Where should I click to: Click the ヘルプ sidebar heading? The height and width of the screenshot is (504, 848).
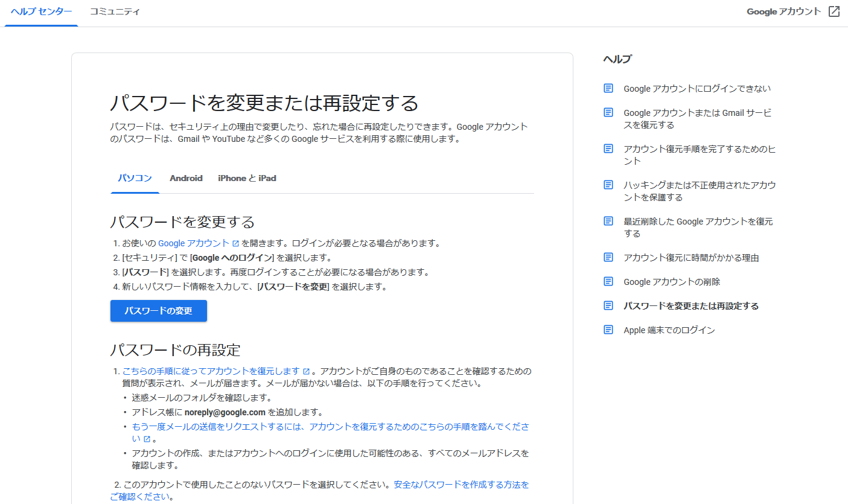(x=617, y=59)
